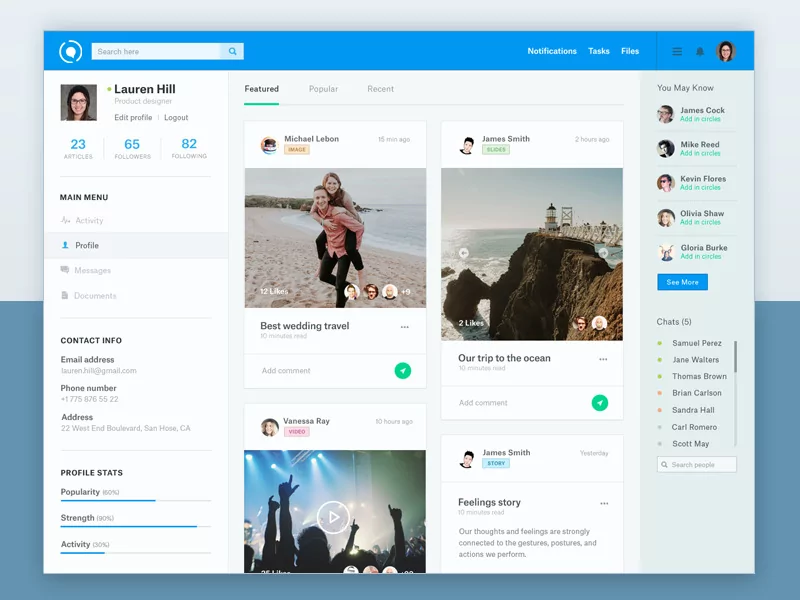
Task: Add Kevin Flores in circles
Action: tap(700, 187)
